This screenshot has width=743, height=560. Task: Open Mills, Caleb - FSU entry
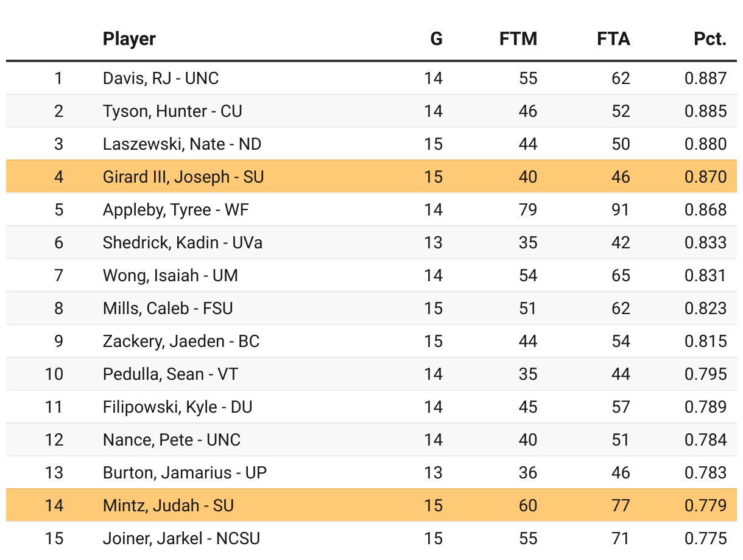coord(168,308)
